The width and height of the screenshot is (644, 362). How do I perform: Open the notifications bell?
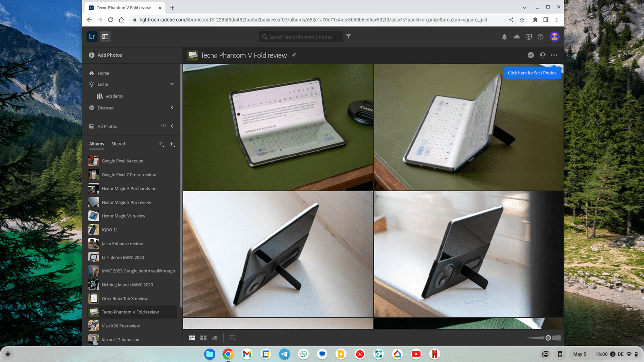coord(504,37)
